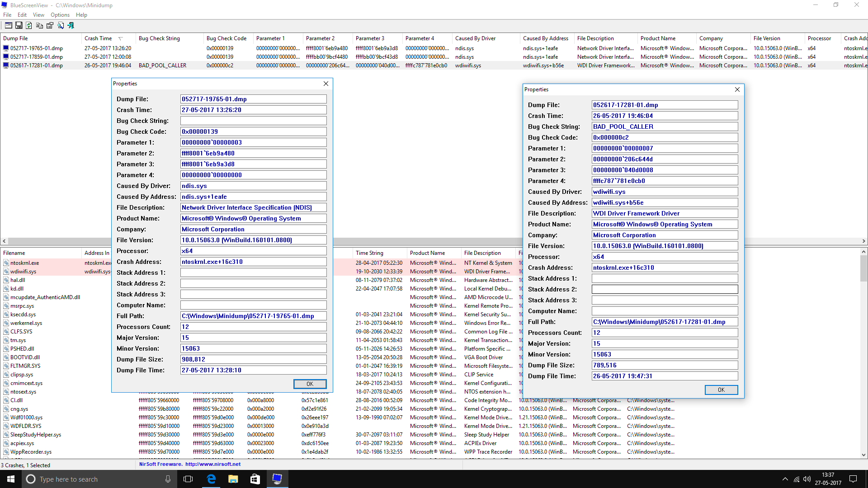This screenshot has height=488, width=868.
Task: Click the Exit door toolbar icon
Action: pos(71,25)
